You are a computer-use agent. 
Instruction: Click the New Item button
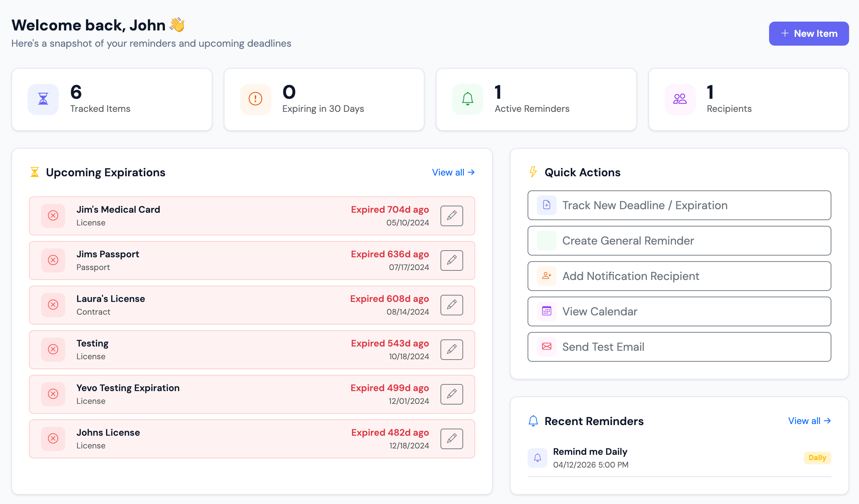(x=809, y=34)
